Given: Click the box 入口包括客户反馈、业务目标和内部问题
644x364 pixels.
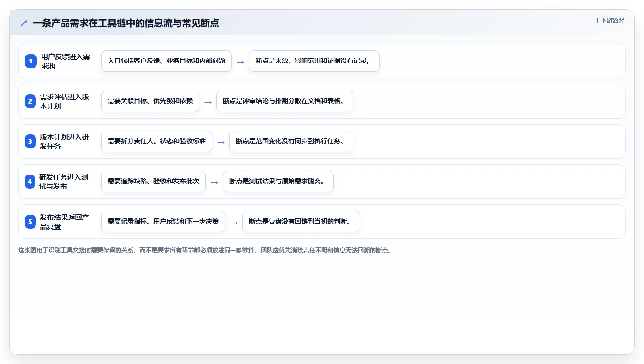Looking at the screenshot, I should pos(166,61).
